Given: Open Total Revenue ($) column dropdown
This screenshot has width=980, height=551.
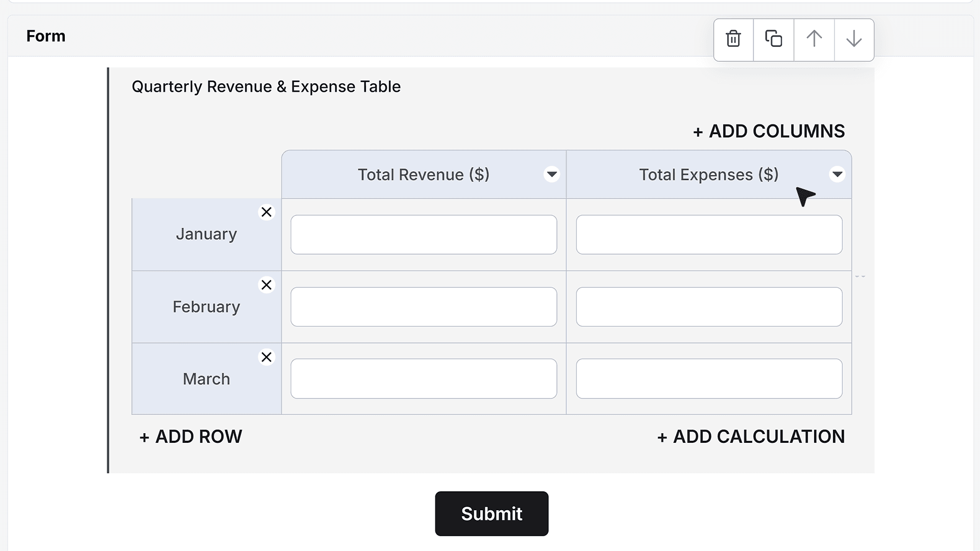Looking at the screenshot, I should click(x=552, y=174).
